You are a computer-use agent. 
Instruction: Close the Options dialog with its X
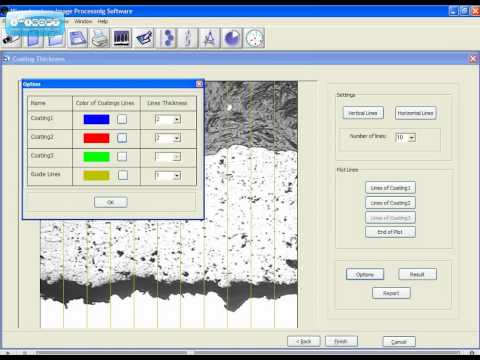click(199, 84)
